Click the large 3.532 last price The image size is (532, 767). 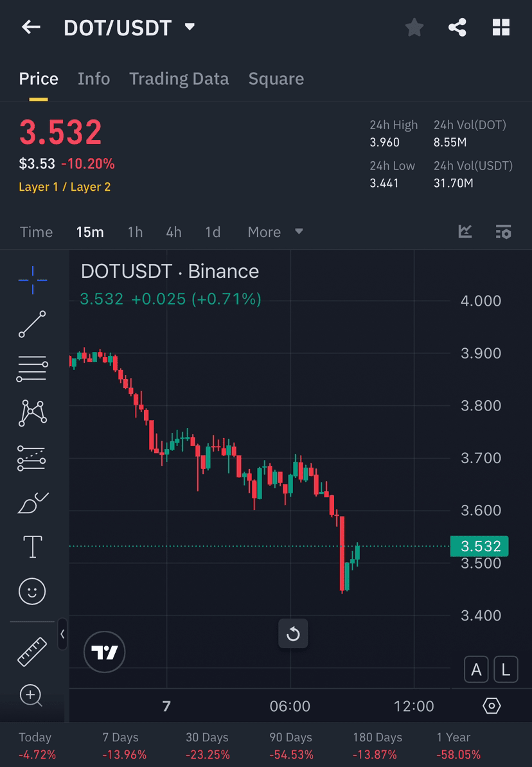click(60, 132)
